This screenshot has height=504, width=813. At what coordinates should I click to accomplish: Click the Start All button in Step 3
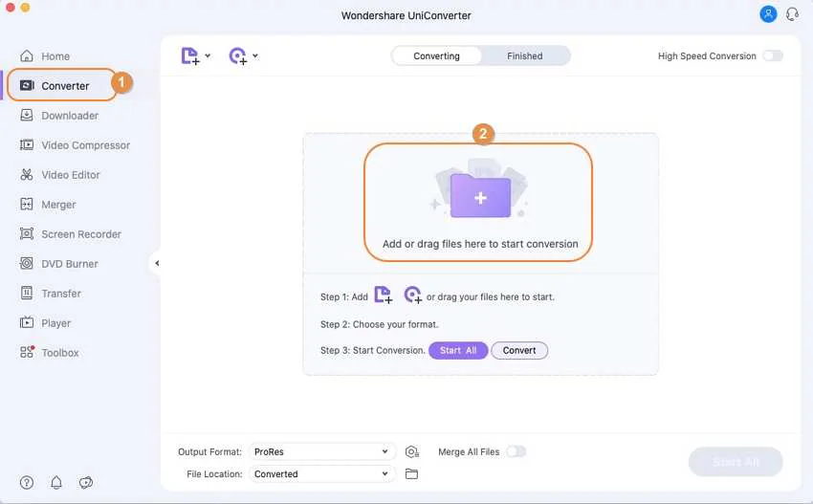pos(458,351)
